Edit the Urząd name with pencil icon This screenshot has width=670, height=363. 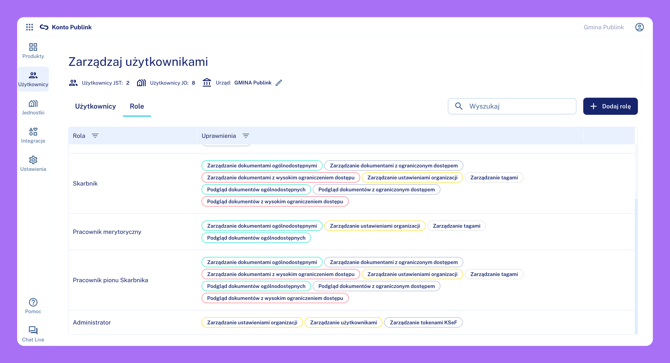pos(279,83)
